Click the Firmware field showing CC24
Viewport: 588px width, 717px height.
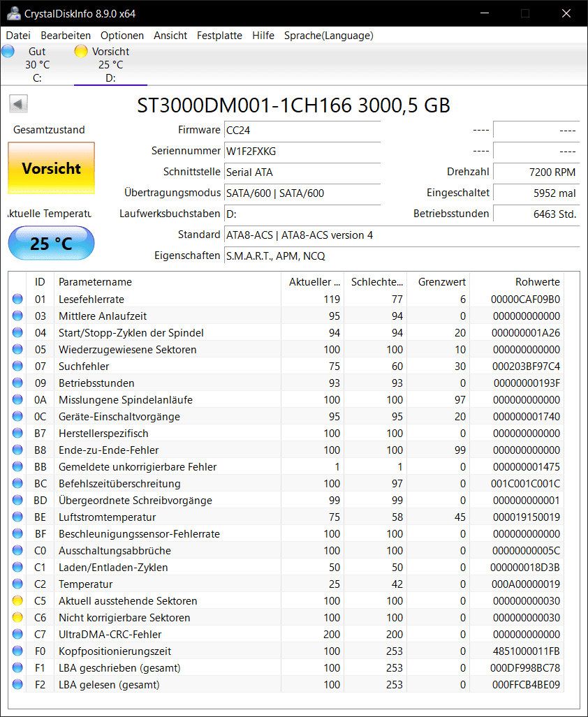[x=302, y=131]
